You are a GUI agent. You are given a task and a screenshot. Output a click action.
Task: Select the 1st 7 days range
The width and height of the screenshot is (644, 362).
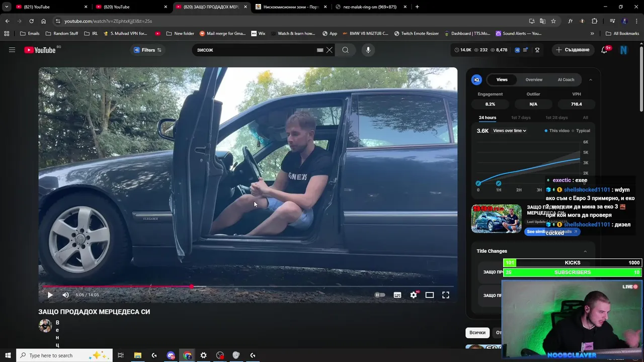(521, 118)
